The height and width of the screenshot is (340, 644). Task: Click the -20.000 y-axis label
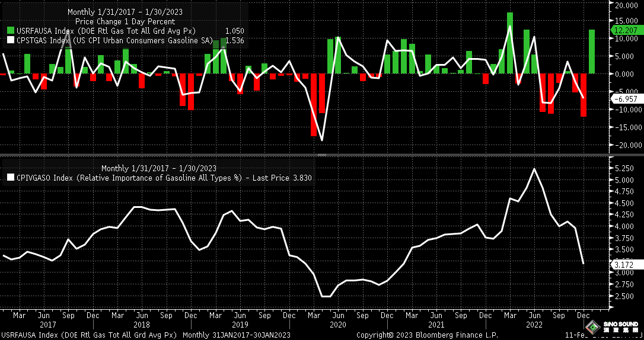point(627,145)
